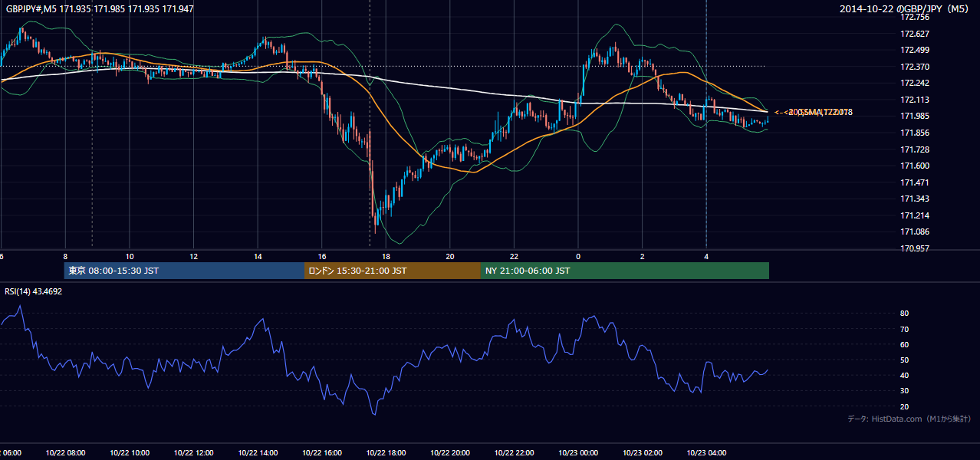Image resolution: width=980 pixels, height=460 pixels.
Task: Click price axis label 172.113
Action: pyautogui.click(x=914, y=100)
